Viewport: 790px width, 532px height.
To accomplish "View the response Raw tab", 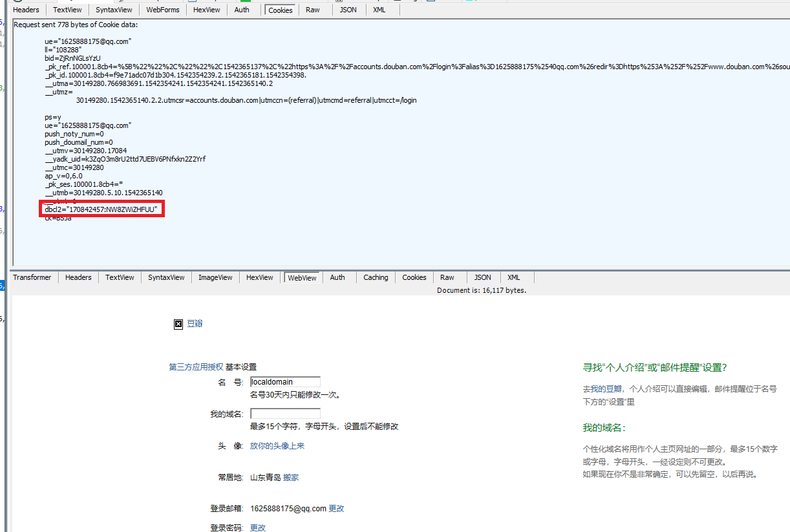I will 447,277.
